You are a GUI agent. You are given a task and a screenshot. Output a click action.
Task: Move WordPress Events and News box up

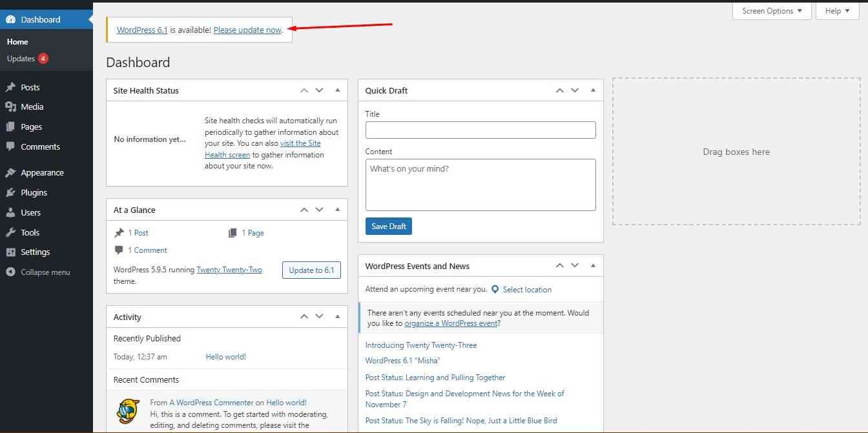point(560,266)
